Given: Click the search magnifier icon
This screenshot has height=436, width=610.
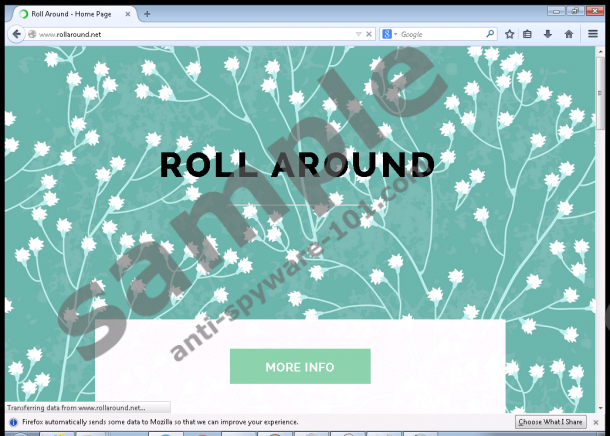Looking at the screenshot, I should pos(490,34).
